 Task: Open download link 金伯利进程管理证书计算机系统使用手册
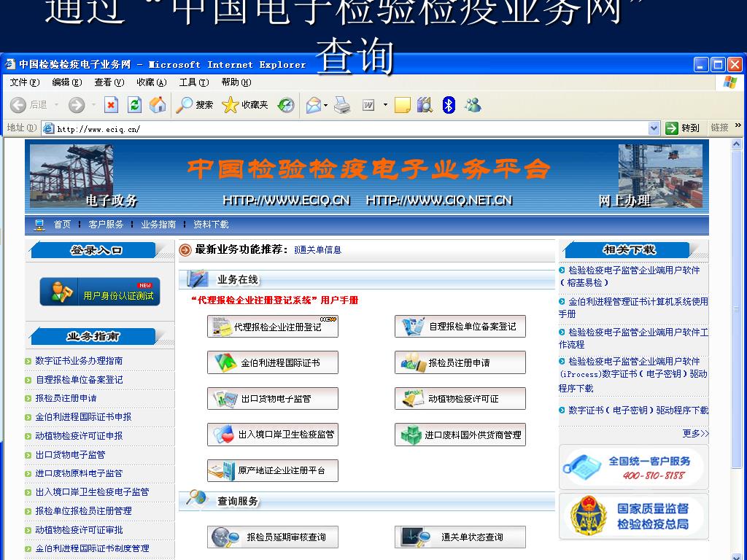634,308
